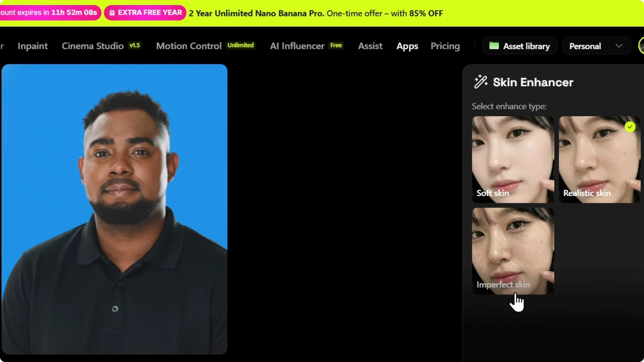Click the v1.5 badge beside Cinema Studio

135,45
